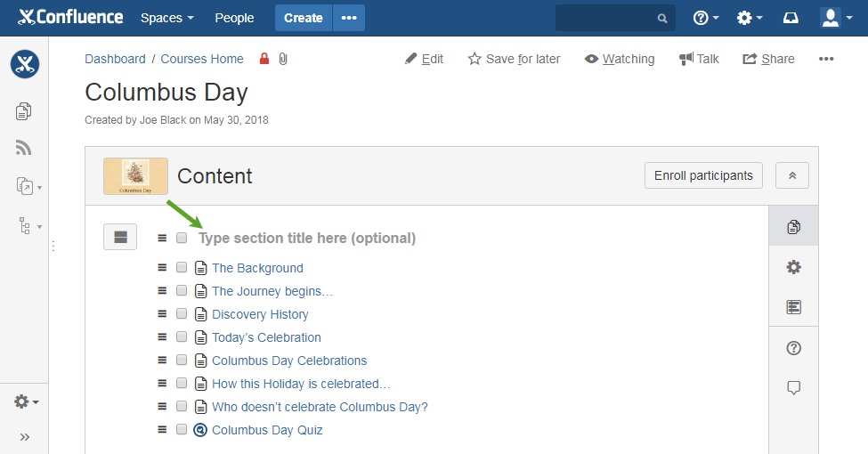Image resolution: width=868 pixels, height=454 pixels.
Task: Open the page more actions ellipsis menu
Action: pos(826,59)
